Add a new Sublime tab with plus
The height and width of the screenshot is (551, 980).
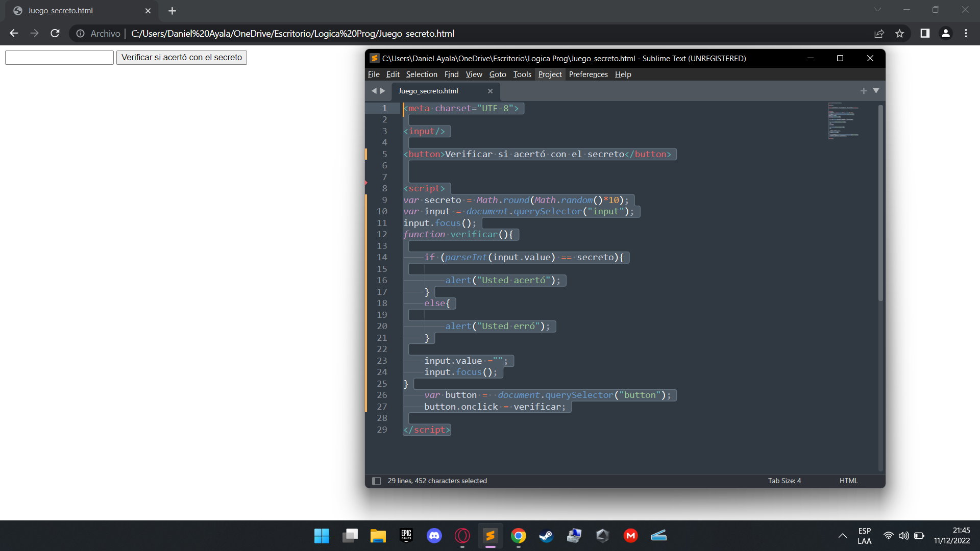pos(864,91)
